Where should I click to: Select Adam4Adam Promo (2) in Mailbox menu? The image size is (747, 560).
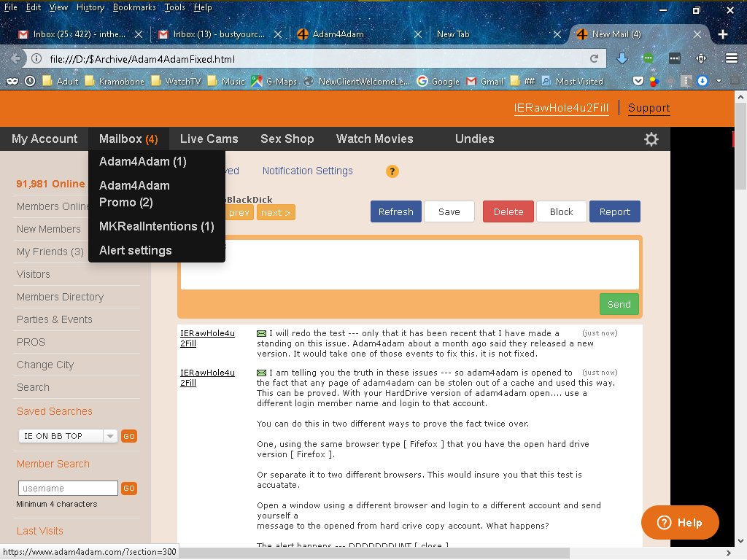[x=134, y=194]
